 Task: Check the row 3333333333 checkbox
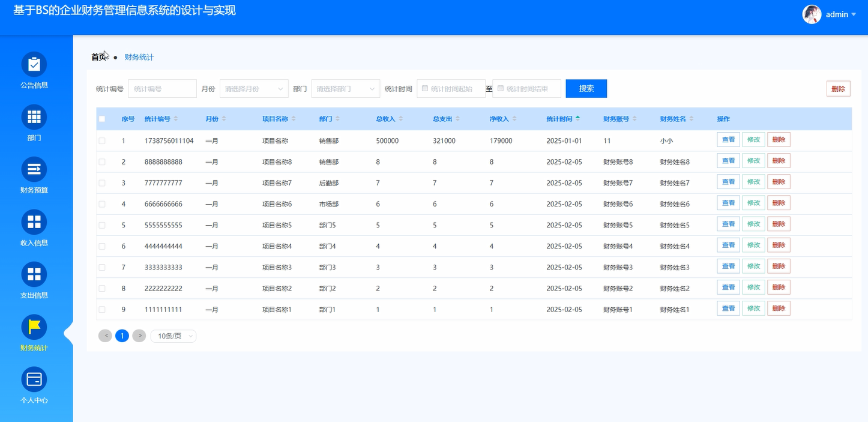(x=102, y=267)
